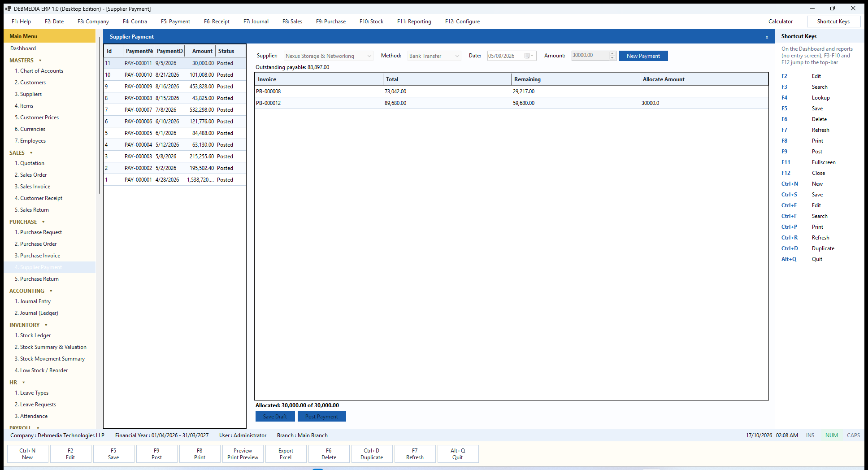
Task: Click the Print Preview button
Action: click(x=243, y=454)
